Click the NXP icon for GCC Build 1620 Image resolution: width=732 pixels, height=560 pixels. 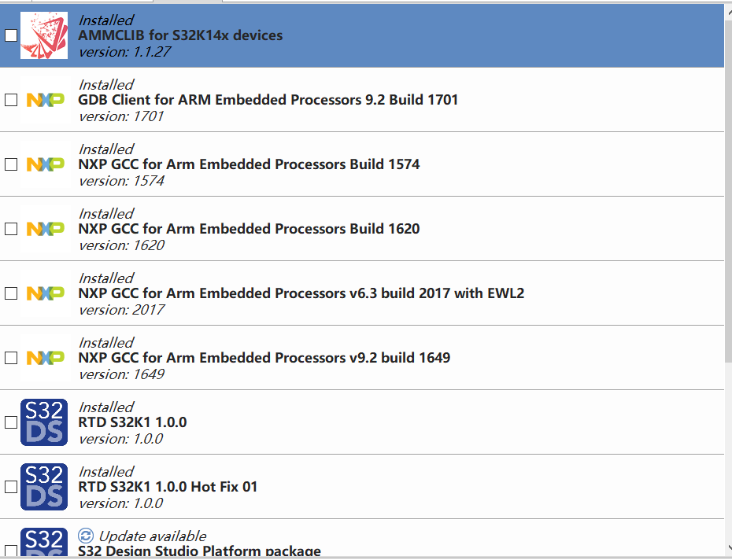[43, 228]
